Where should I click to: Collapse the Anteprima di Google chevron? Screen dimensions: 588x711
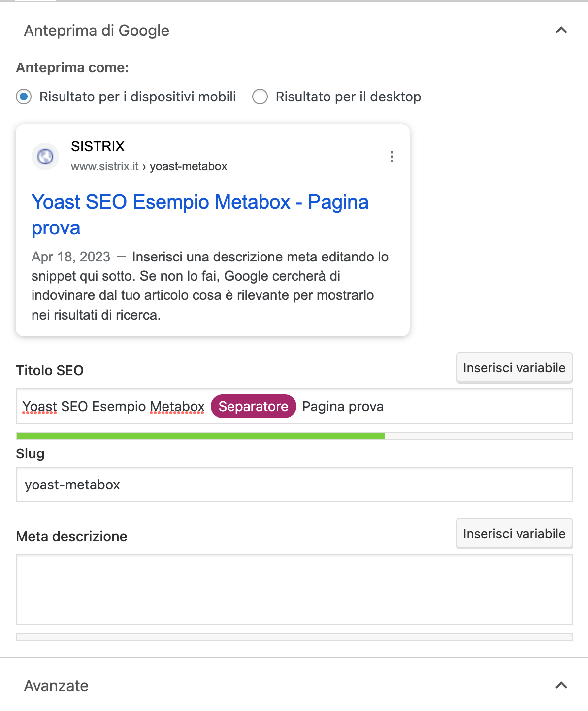click(x=561, y=31)
